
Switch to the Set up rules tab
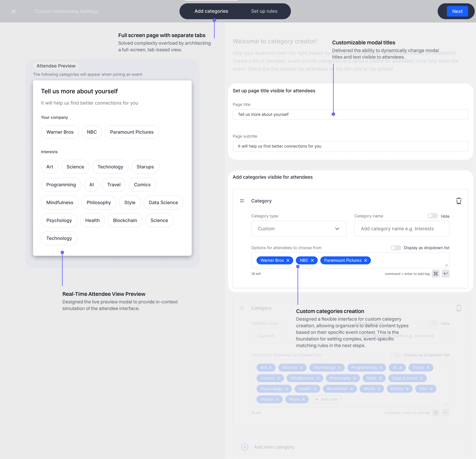(264, 11)
